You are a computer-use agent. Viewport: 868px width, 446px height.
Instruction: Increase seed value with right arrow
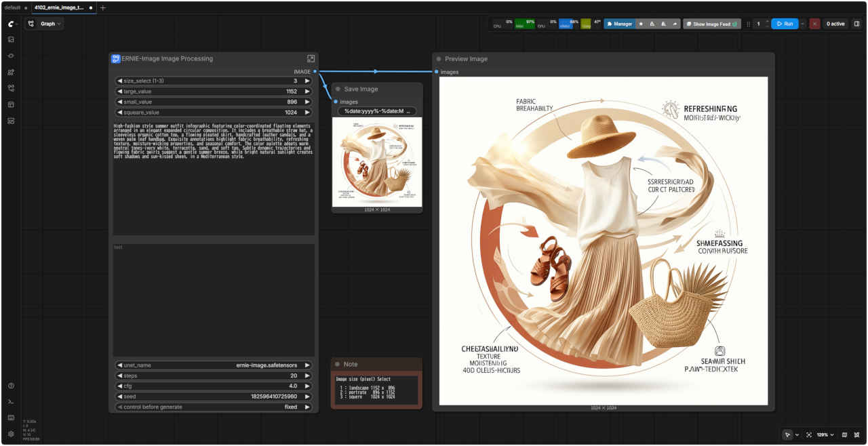307,397
